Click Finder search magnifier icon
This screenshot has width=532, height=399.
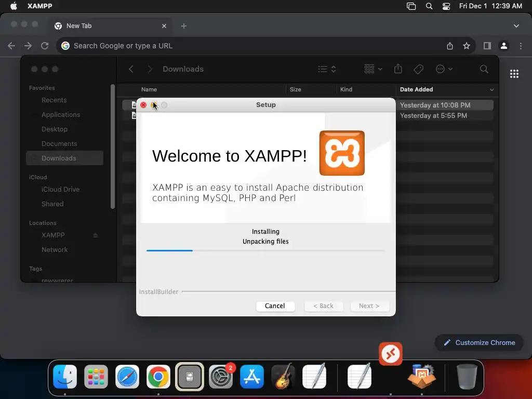(484, 69)
